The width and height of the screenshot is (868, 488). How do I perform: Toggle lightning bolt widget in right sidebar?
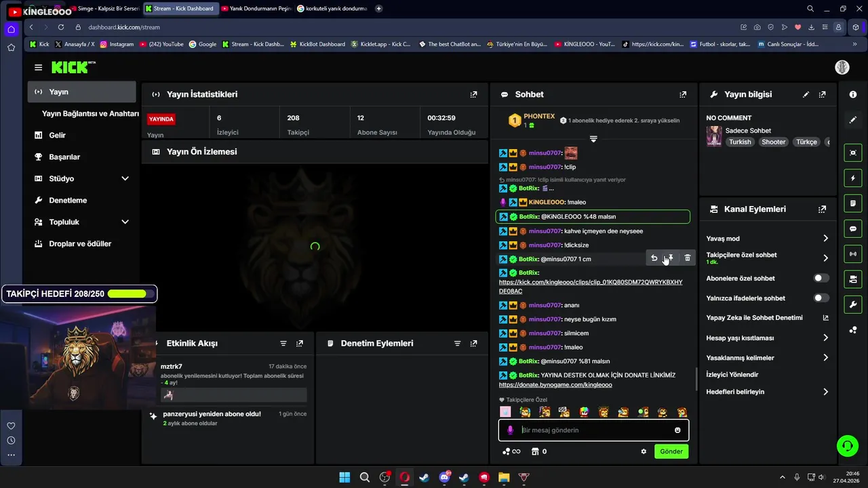[x=853, y=178]
